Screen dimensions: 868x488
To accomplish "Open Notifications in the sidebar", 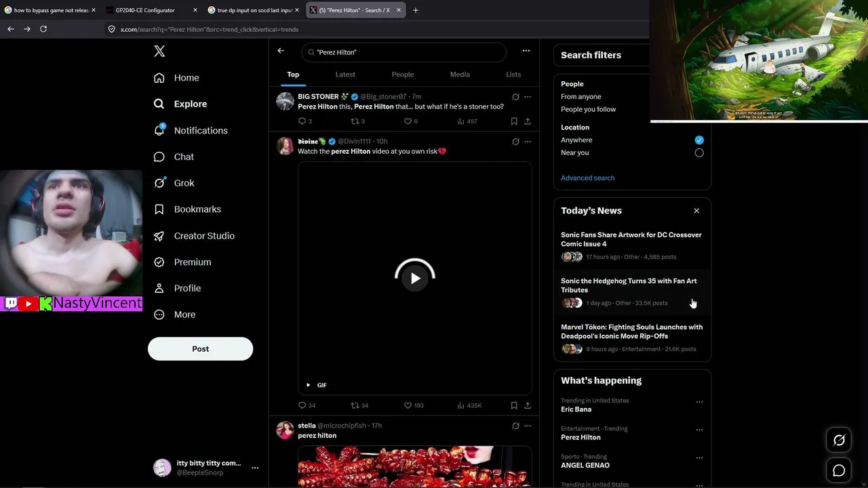I will pyautogui.click(x=191, y=130).
